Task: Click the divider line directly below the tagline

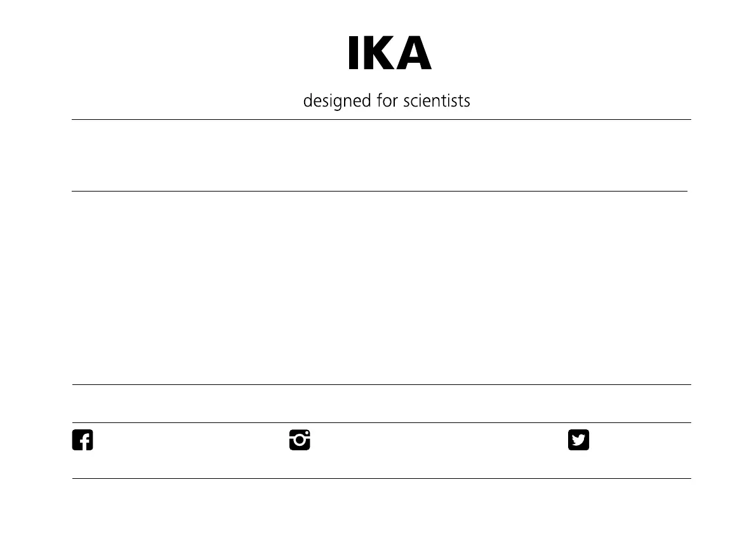Action: [381, 119]
